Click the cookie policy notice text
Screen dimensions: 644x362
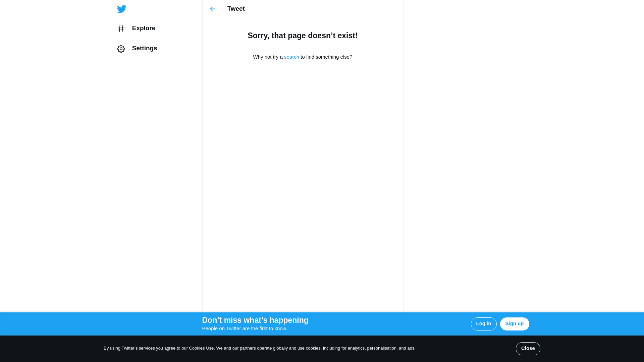[x=315, y=348]
